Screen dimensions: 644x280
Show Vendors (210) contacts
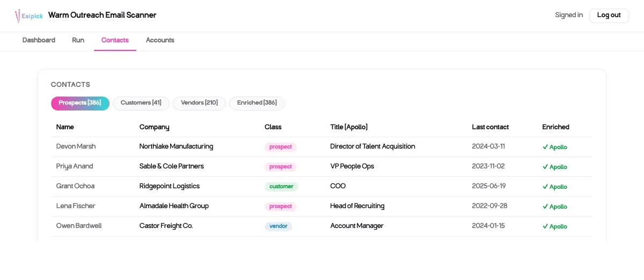199,103
